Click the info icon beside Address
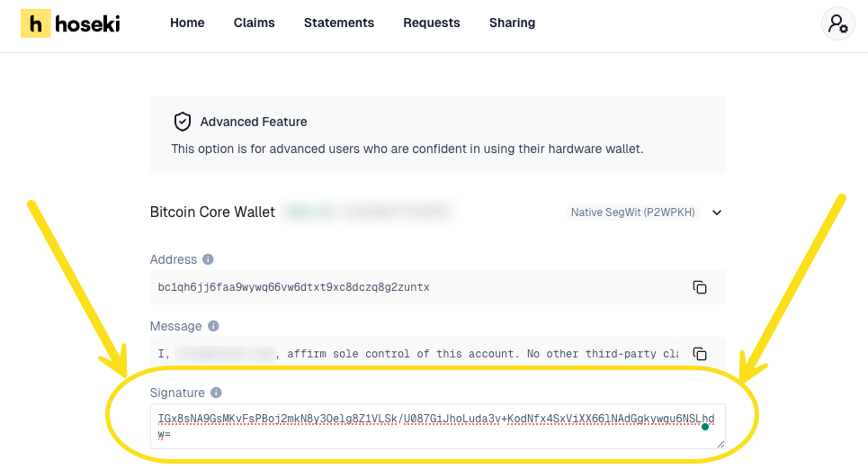 (x=208, y=259)
